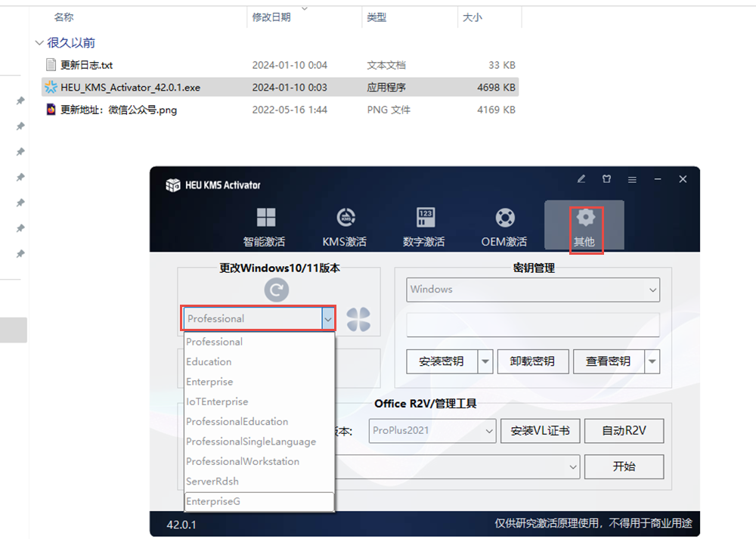Collapse the 很久以前 group in Explorer
Viewport: 756px width, 539px height.
[39, 43]
